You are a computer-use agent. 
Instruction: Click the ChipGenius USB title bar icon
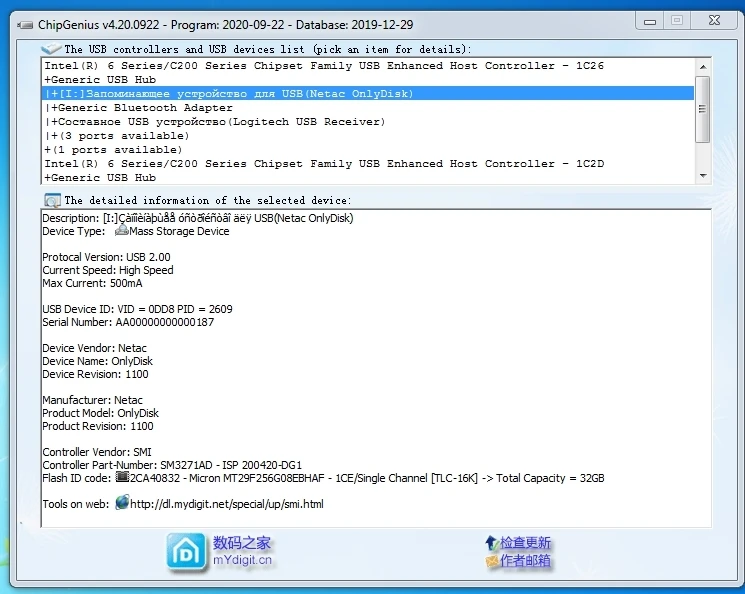click(25, 25)
